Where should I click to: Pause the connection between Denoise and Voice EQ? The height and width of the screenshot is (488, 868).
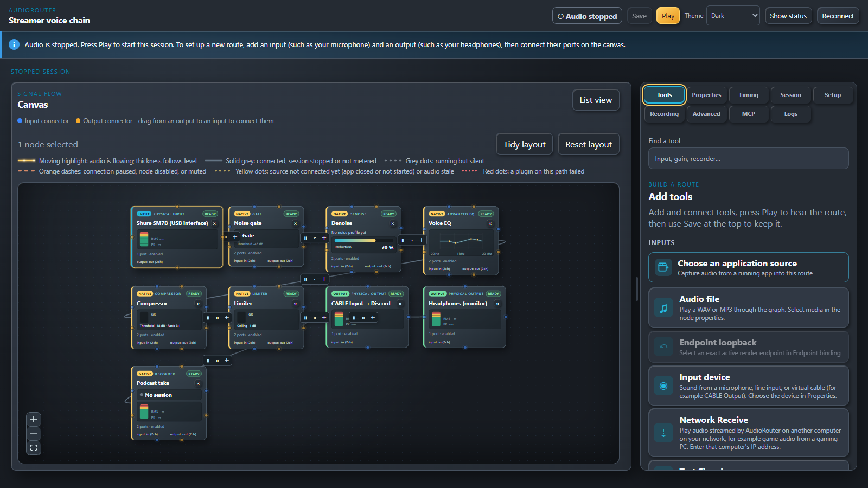click(x=403, y=240)
